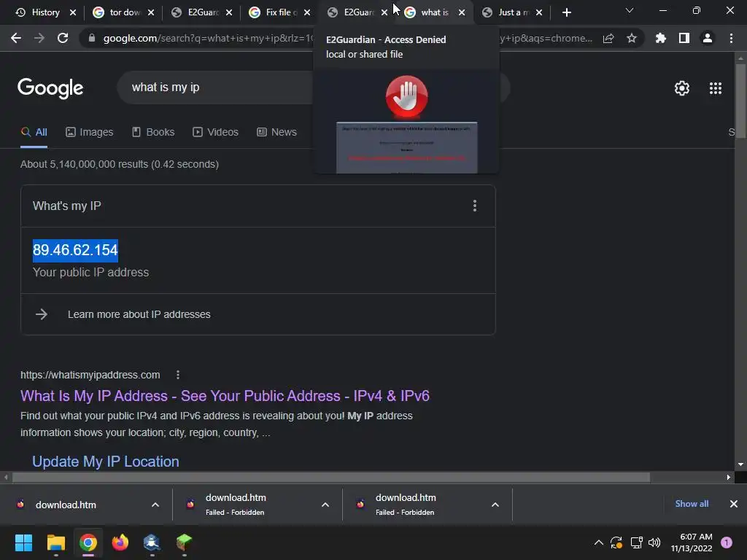
Task: Click the highlighted IP 89.46.62.154
Action: 75,250
